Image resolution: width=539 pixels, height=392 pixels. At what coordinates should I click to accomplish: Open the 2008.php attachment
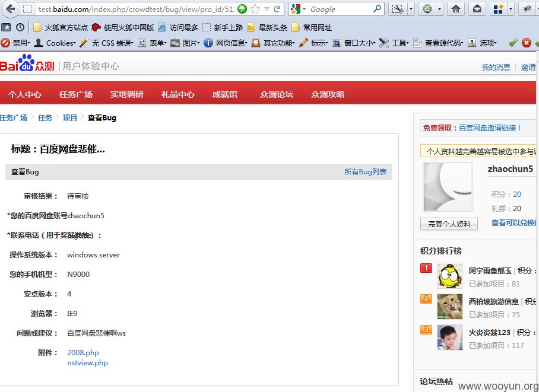pos(83,352)
